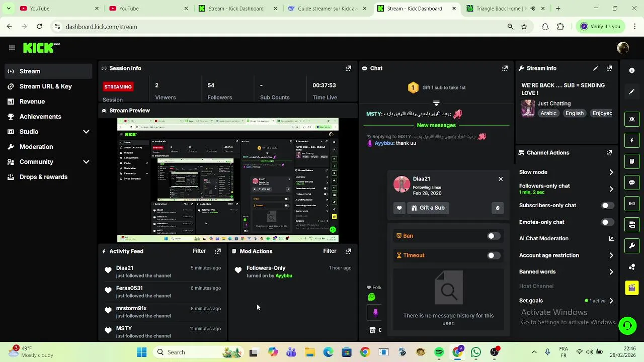Click the lightning bolt icon in the right sidebar
Image resolution: width=644 pixels, height=362 pixels.
point(632,140)
